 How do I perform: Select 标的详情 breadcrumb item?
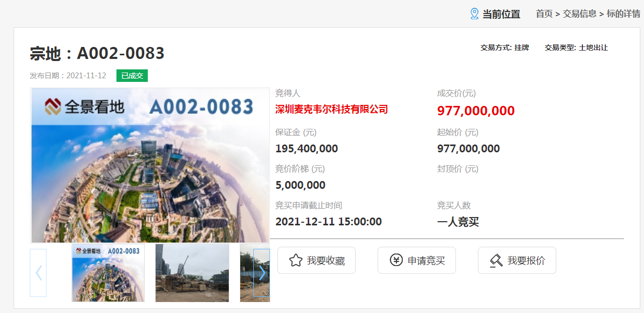pyautogui.click(x=623, y=14)
